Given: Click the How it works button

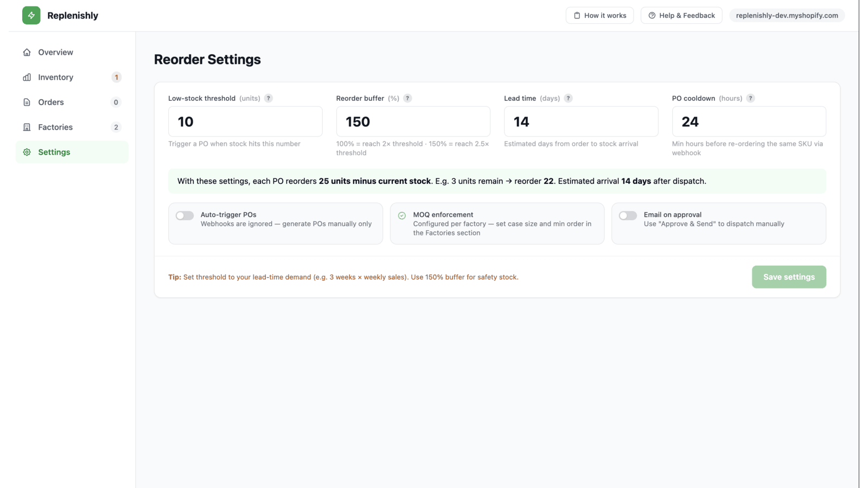Looking at the screenshot, I should (x=599, y=15).
